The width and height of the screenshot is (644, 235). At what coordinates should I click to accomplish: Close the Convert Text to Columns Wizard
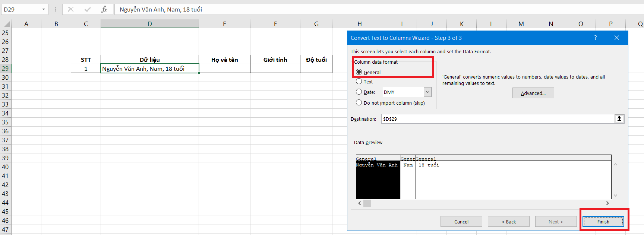[617, 38]
